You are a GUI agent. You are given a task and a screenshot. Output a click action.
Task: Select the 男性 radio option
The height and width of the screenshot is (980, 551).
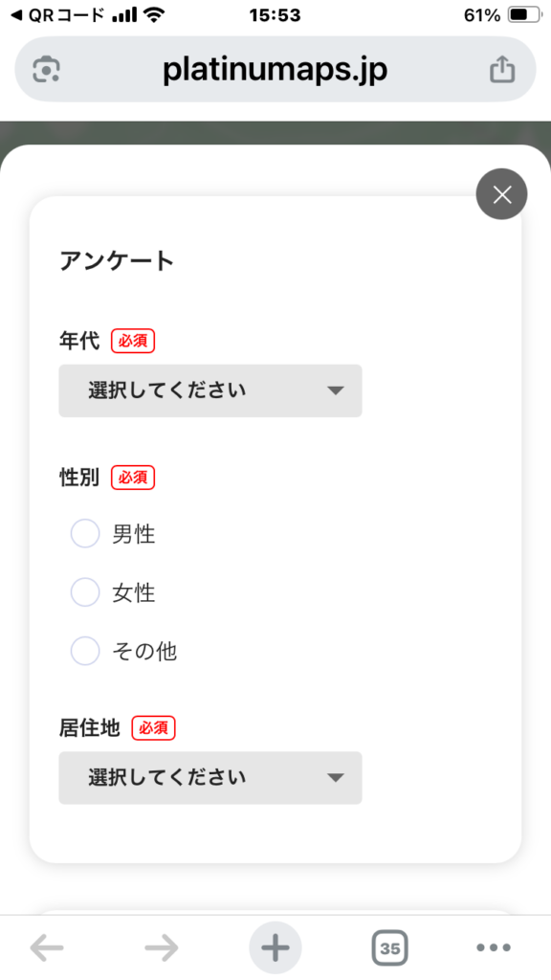[x=85, y=534]
